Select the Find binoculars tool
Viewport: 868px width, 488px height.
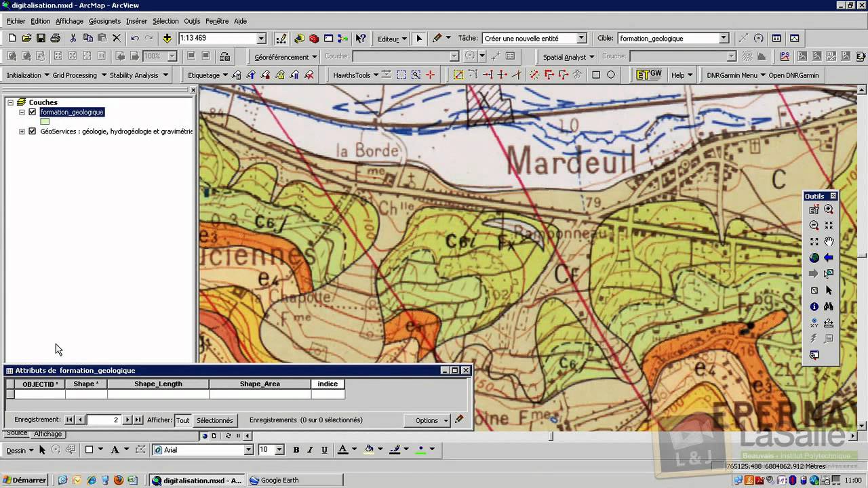[829, 306]
